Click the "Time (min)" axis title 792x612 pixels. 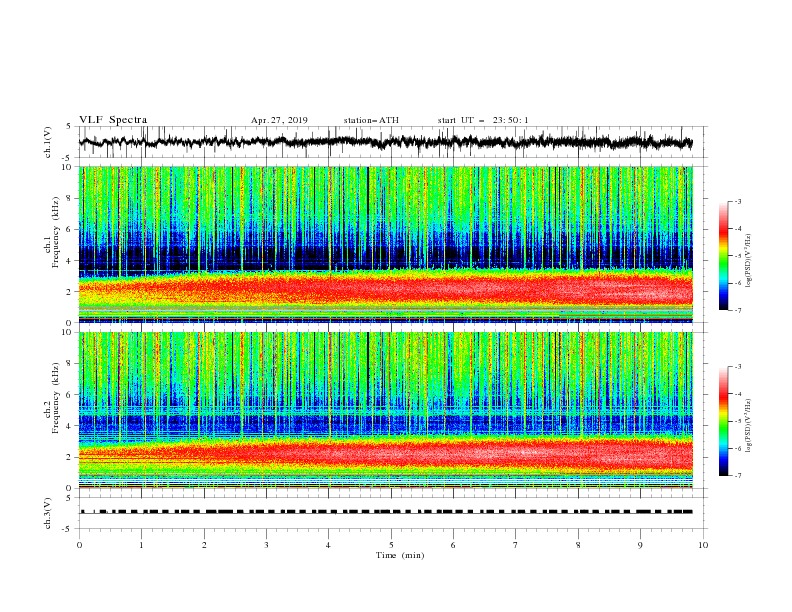click(400, 555)
